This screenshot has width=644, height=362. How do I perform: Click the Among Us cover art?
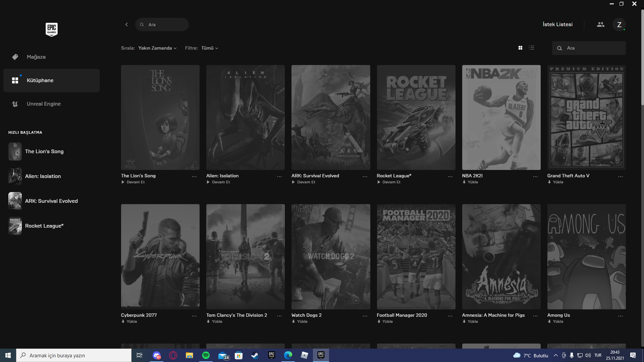(x=587, y=257)
